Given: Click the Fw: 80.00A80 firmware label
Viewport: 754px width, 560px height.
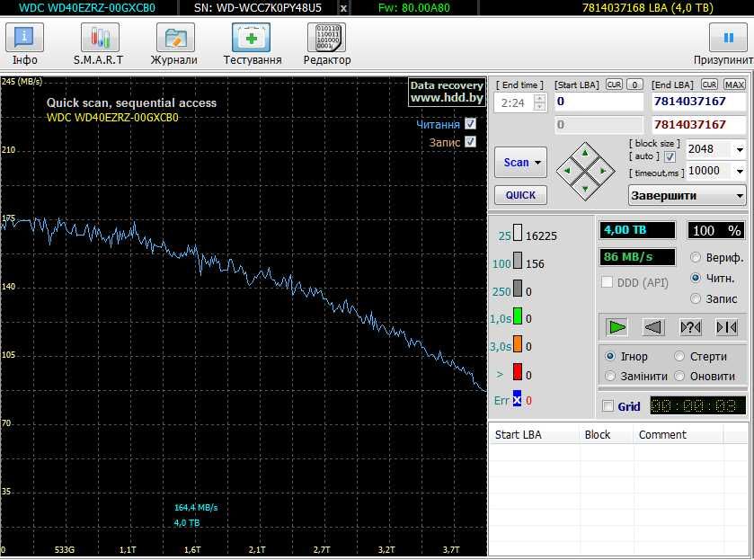Looking at the screenshot, I should 414,8.
